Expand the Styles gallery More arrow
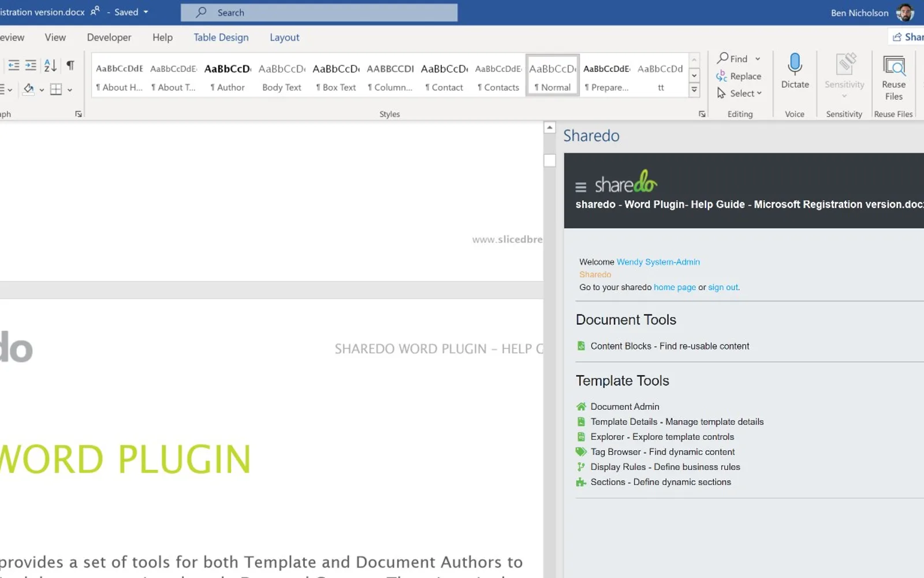The image size is (924, 578). 695,90
